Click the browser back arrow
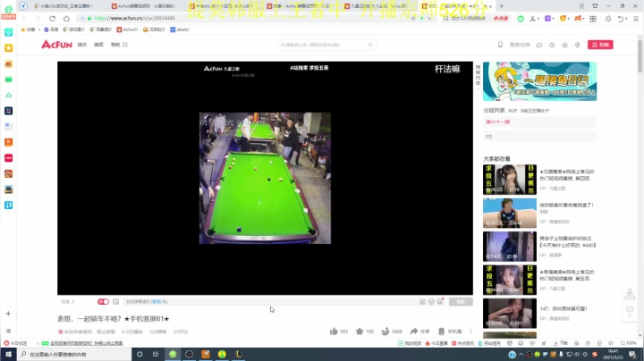Viewport: 644px width, 361px height. (x=24, y=19)
